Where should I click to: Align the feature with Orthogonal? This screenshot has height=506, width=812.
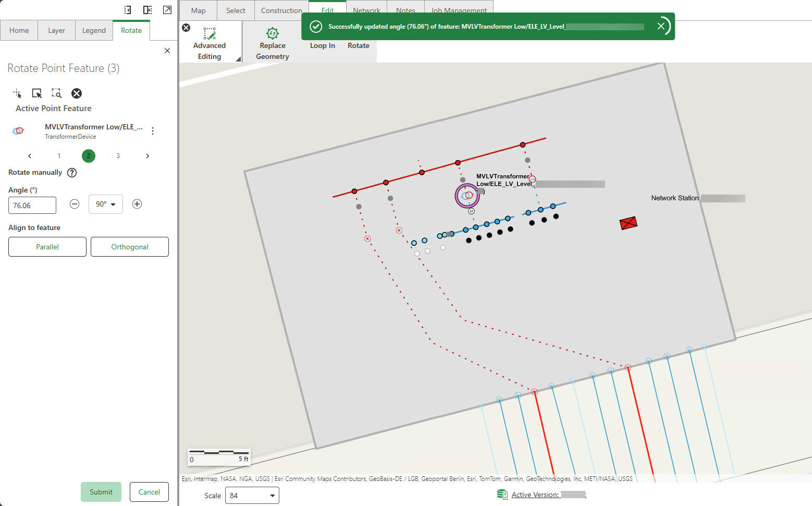(130, 247)
